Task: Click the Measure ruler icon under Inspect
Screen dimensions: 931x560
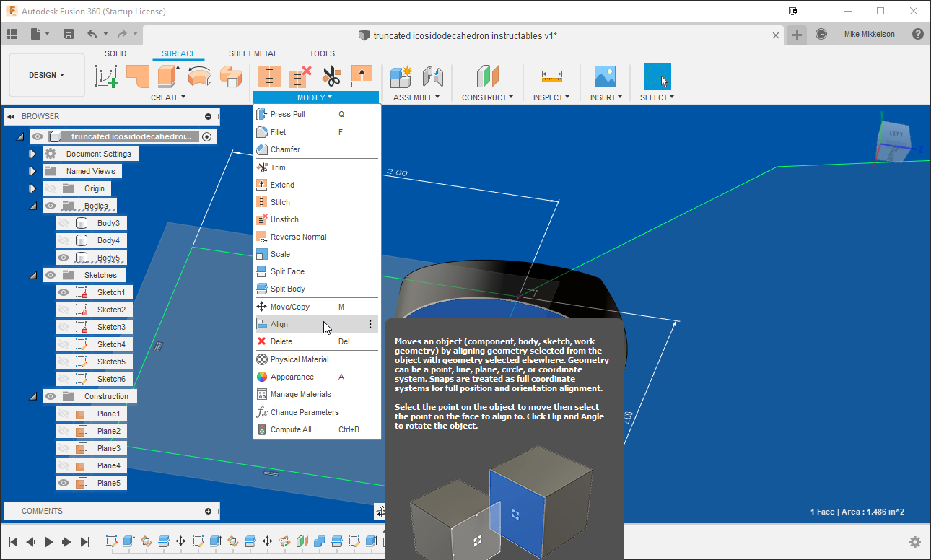Action: tap(551, 76)
